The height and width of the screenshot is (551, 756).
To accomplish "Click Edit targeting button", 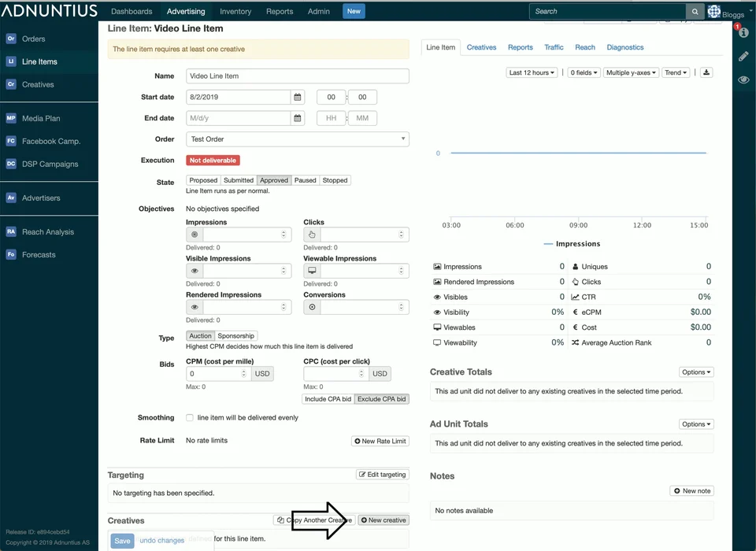I will [x=383, y=475].
